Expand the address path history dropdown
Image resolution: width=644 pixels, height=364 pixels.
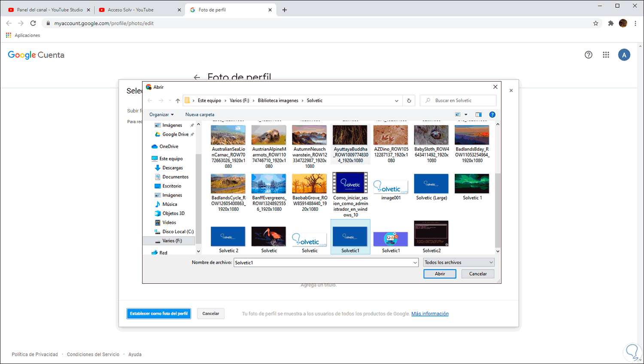[x=396, y=100]
